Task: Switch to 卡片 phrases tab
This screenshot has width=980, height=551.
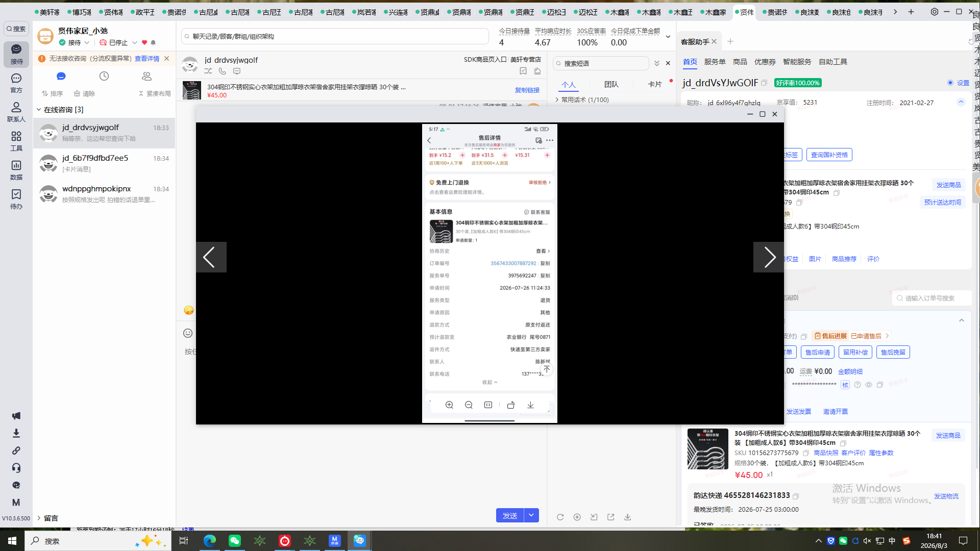Action: (x=654, y=84)
